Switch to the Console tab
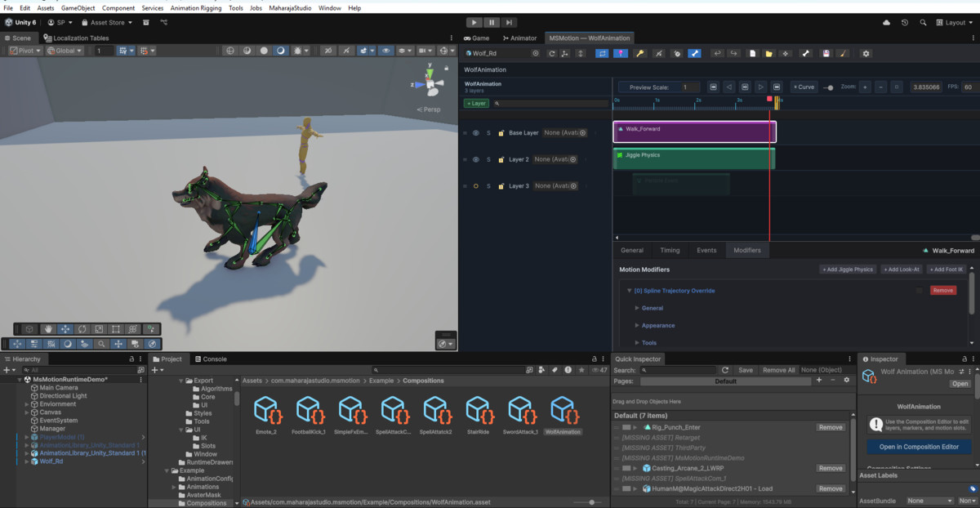This screenshot has height=508, width=980. [x=211, y=359]
